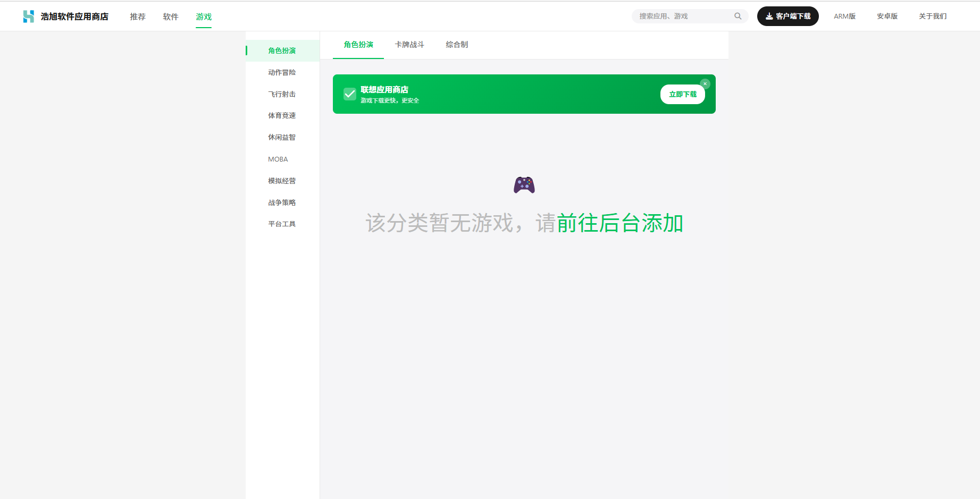
Task: Switch to the 综合制 tab
Action: pyautogui.click(x=457, y=45)
